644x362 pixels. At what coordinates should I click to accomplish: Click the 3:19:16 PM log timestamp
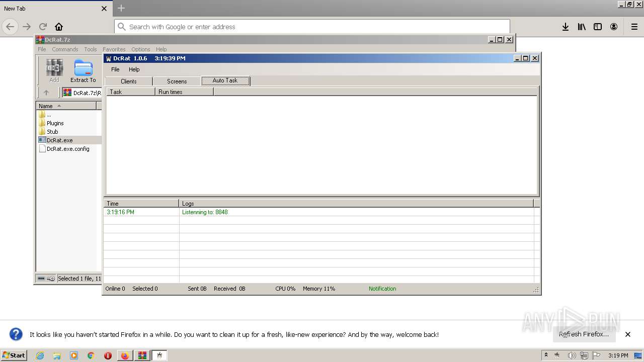click(x=120, y=212)
